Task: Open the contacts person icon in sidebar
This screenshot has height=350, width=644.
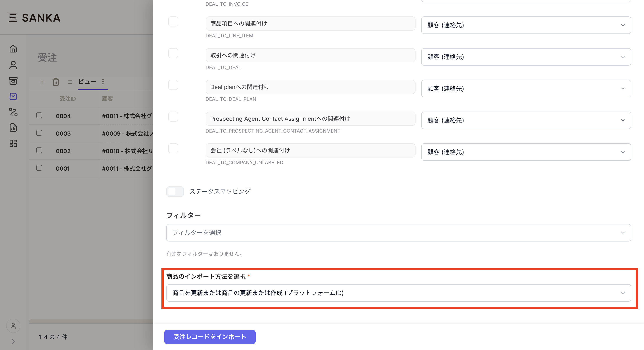Action: [x=13, y=65]
